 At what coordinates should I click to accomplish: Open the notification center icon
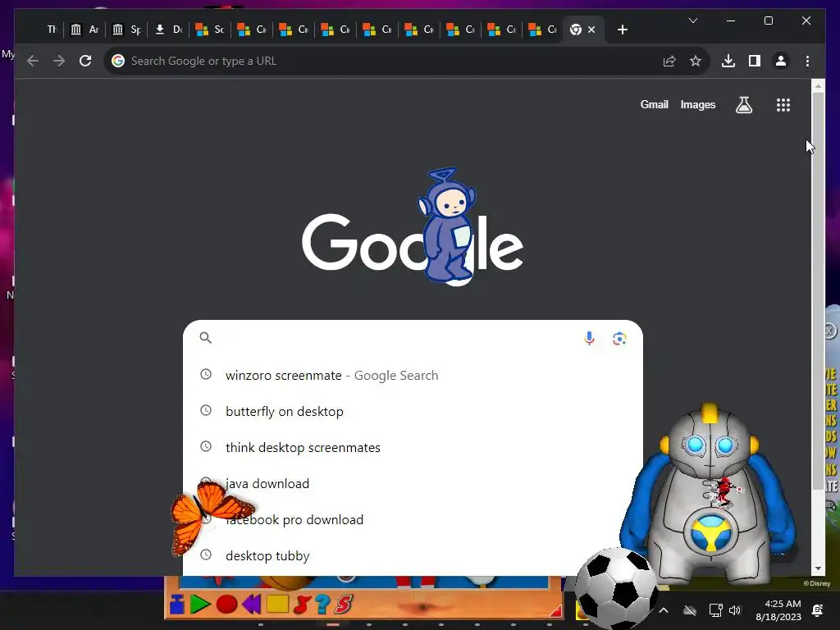click(818, 610)
